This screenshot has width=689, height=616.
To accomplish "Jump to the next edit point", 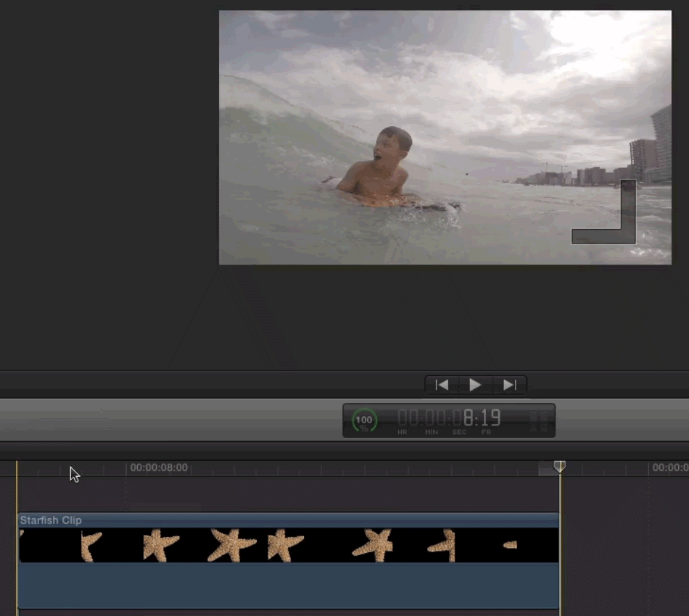I will coord(509,385).
